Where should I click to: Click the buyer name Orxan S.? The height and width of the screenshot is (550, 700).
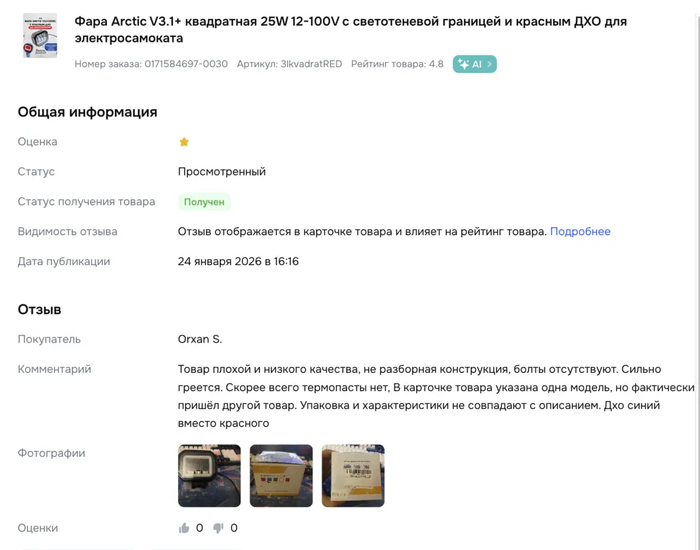click(x=200, y=339)
